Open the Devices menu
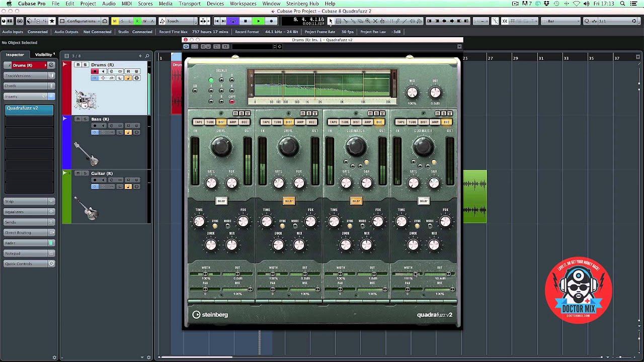This screenshot has height=362, width=644. point(215,4)
